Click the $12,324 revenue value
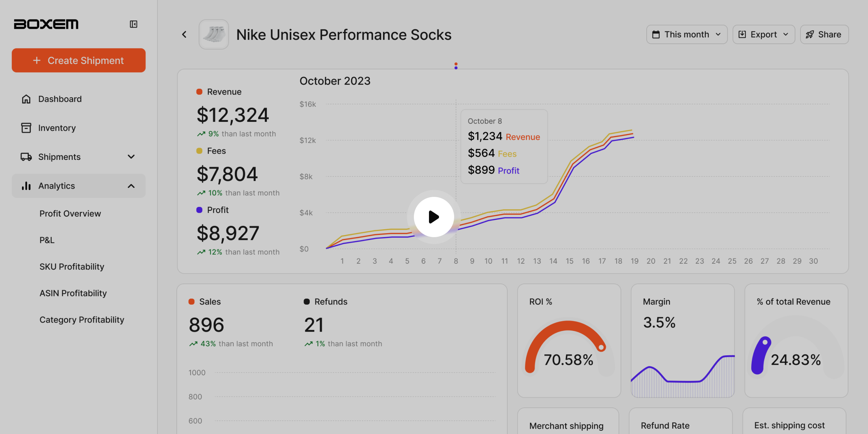 [x=233, y=115]
